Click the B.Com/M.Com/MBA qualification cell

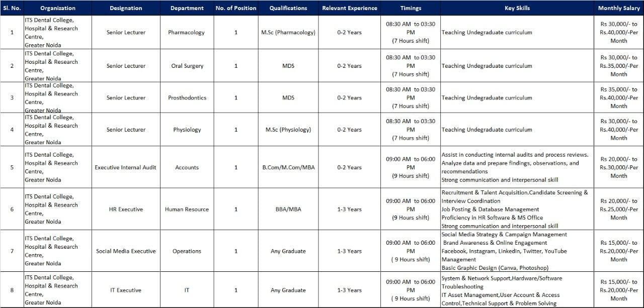click(288, 167)
